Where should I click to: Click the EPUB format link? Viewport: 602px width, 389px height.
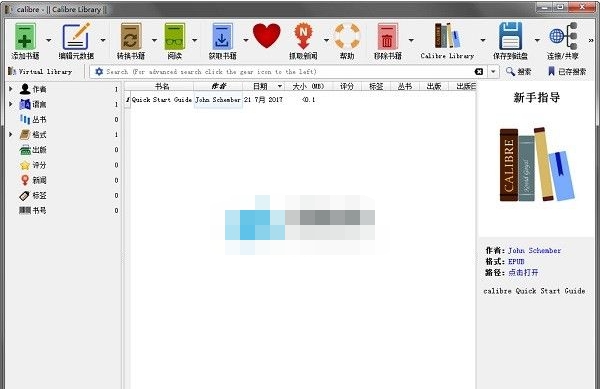pos(516,262)
